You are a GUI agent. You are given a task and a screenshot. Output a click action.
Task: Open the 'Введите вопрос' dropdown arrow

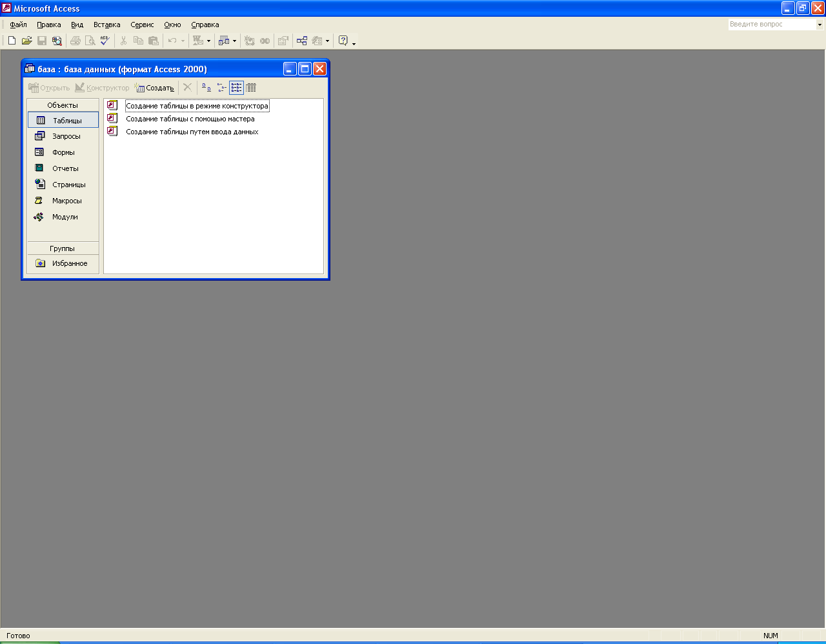click(820, 25)
